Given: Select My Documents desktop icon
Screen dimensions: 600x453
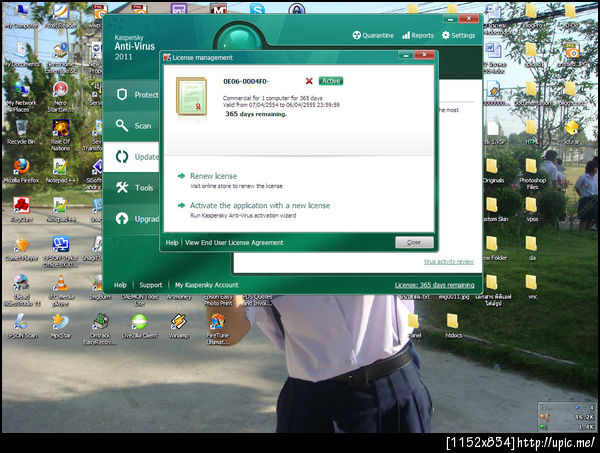Looking at the screenshot, I should tap(21, 55).
